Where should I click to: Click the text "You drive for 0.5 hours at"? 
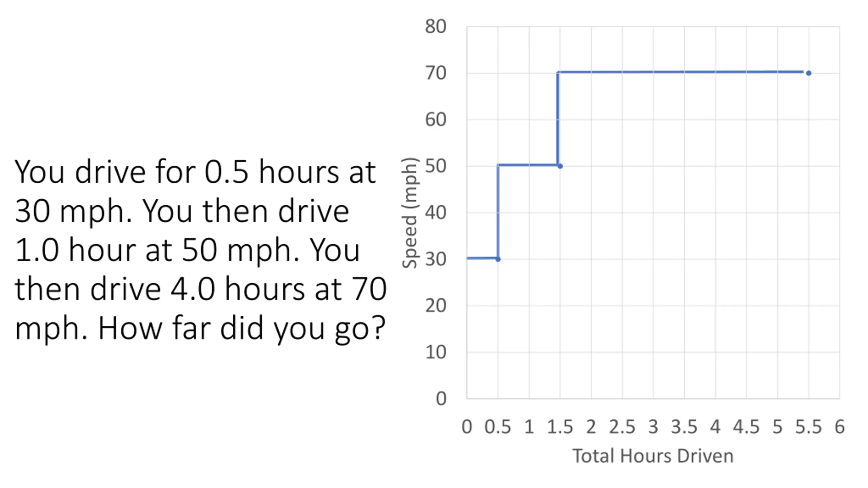click(195, 172)
